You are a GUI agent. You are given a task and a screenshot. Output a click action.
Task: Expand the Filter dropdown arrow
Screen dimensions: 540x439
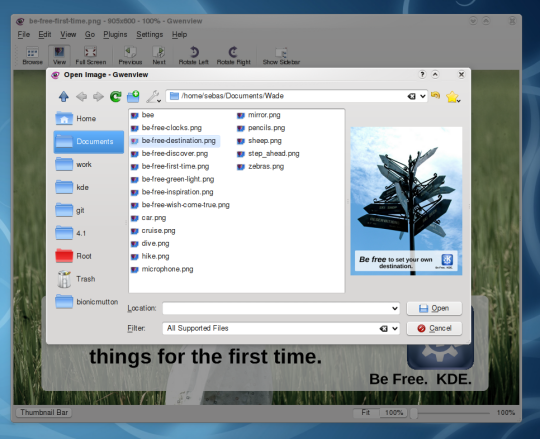(x=395, y=328)
